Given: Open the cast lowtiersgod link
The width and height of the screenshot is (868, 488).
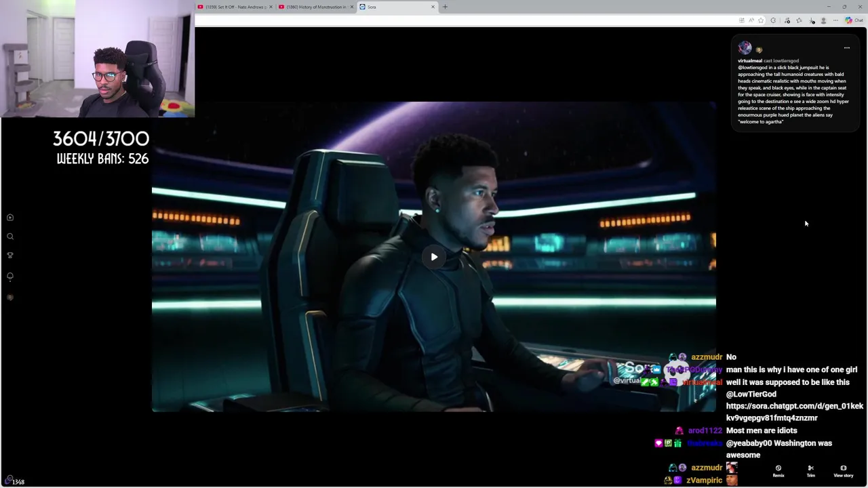Looking at the screenshot, I should coord(781,61).
